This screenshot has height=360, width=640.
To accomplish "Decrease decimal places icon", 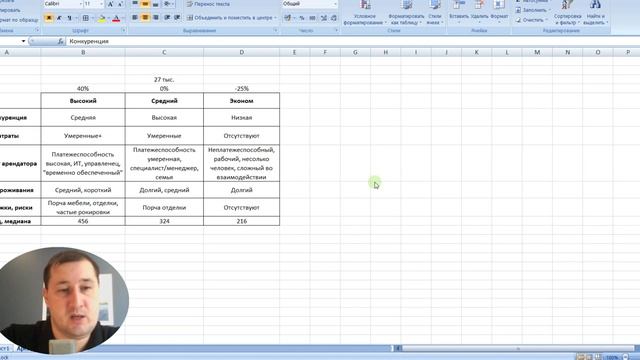I will pyautogui.click(x=334, y=18).
